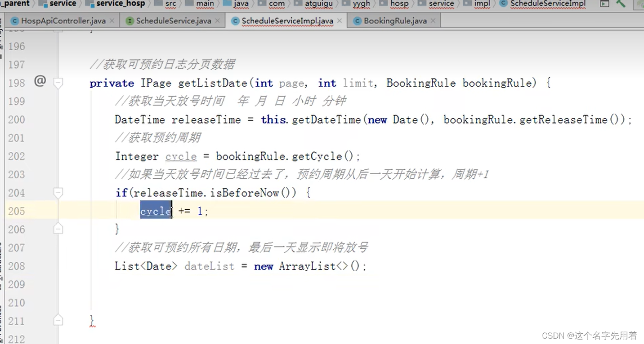Click 'DateTime' type on line 200
The image size is (644, 344).
[140, 120]
